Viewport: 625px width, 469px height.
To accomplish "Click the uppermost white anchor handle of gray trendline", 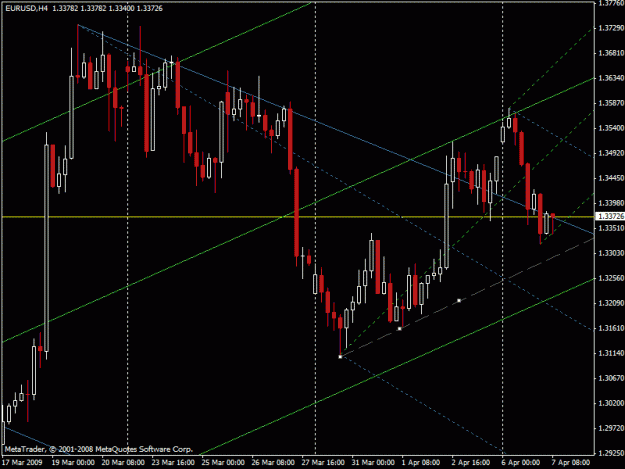I will 459,300.
